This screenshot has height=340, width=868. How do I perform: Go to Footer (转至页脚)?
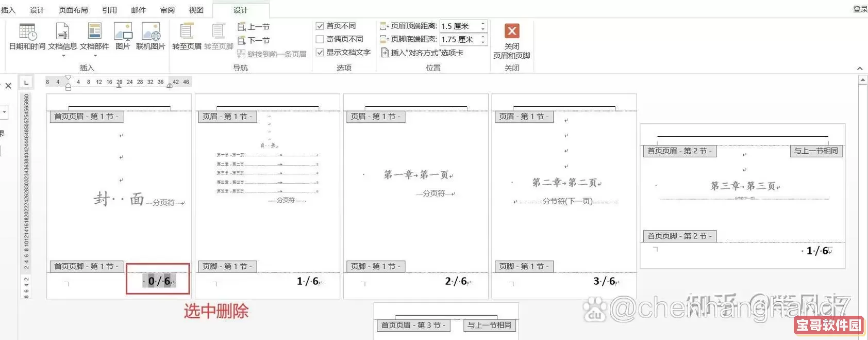[219, 37]
